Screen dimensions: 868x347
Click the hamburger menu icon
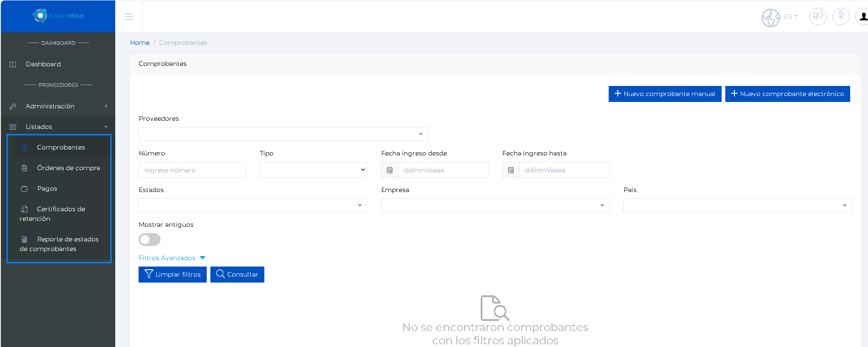pos(129,16)
